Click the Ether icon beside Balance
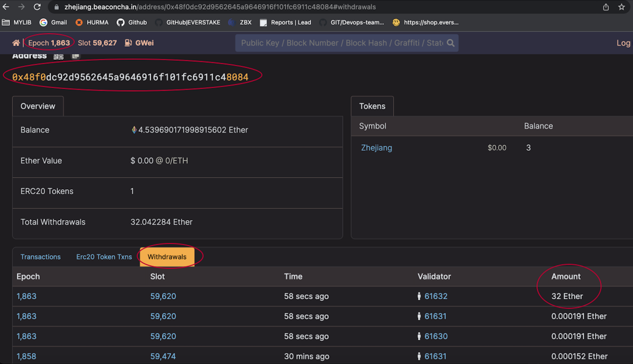 coord(134,130)
